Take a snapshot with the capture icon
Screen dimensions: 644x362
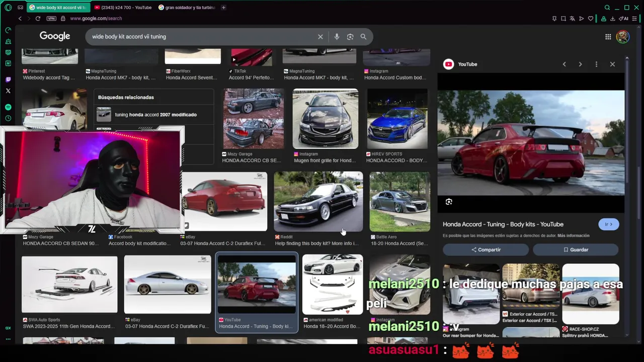[563, 19]
